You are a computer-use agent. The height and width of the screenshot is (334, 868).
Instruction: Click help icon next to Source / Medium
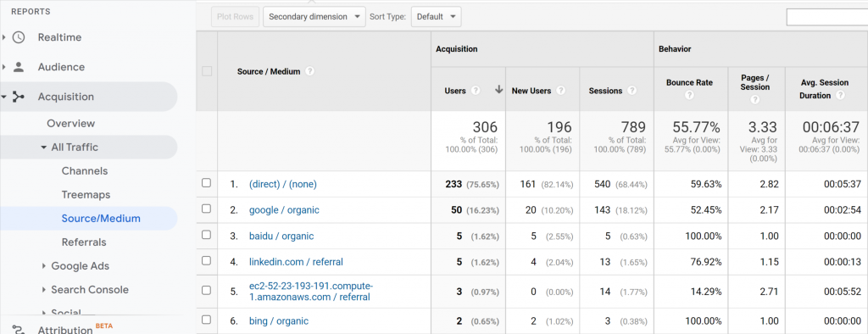point(310,71)
